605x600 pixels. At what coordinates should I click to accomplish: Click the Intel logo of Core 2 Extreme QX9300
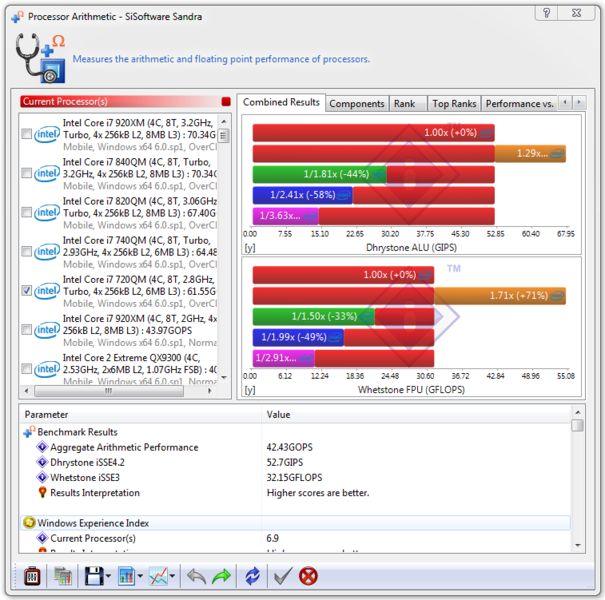(47, 369)
